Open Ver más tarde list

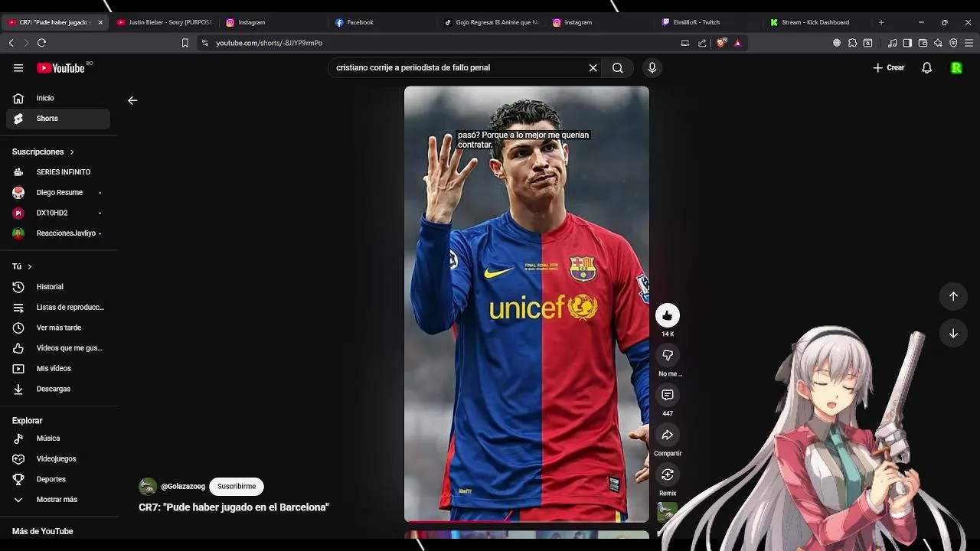click(x=58, y=328)
